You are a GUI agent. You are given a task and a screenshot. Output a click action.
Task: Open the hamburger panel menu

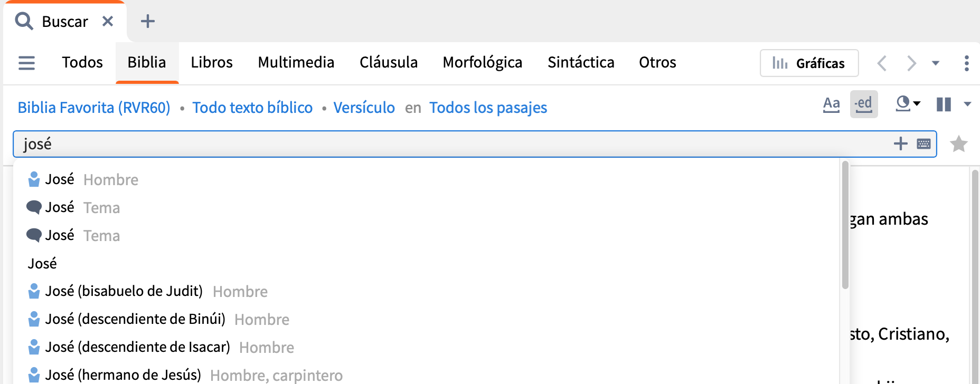click(26, 63)
